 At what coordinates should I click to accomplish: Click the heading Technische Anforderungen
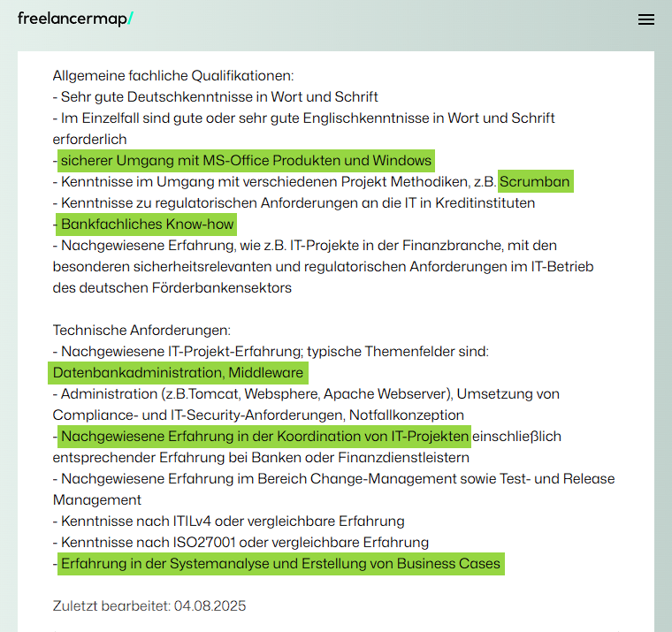[x=141, y=331]
